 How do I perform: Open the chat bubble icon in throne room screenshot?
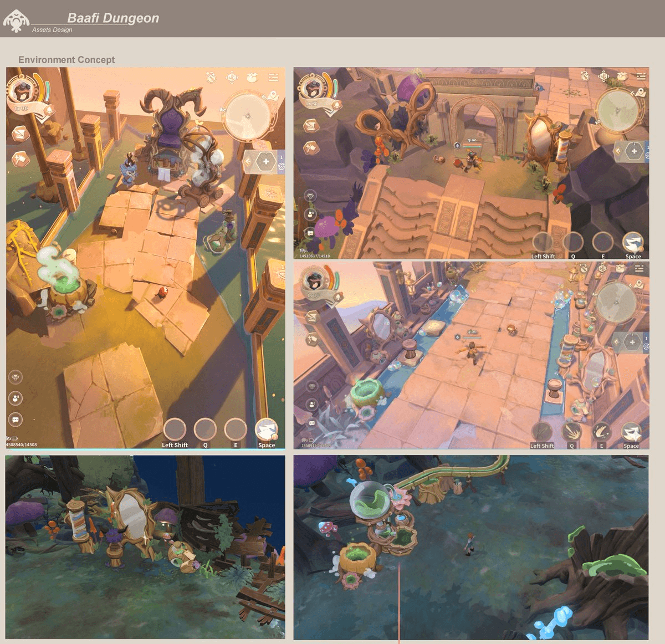pyautogui.click(x=16, y=420)
